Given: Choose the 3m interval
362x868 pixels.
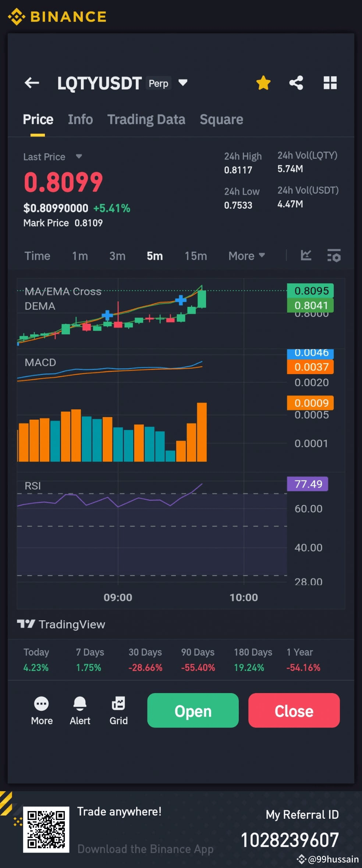Looking at the screenshot, I should pos(117,256).
